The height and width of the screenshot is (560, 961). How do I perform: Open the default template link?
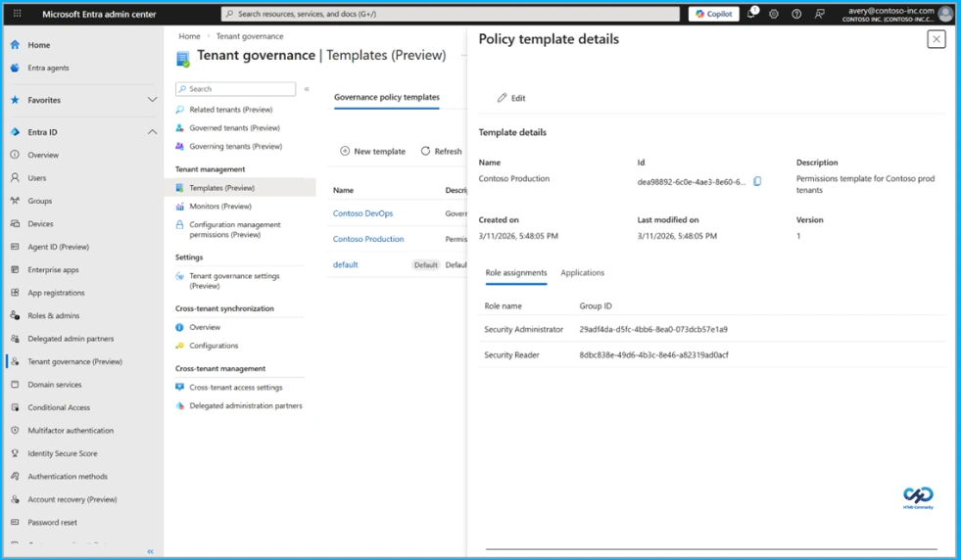(345, 264)
